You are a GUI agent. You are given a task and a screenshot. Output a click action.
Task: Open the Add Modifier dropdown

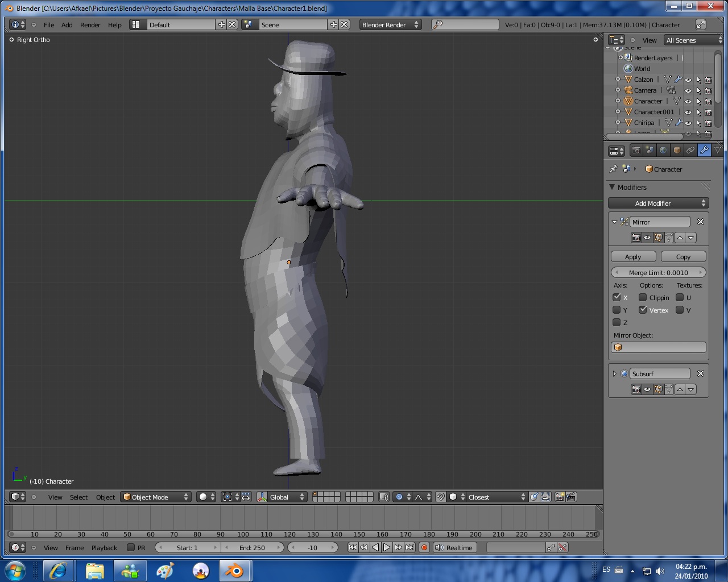point(658,203)
